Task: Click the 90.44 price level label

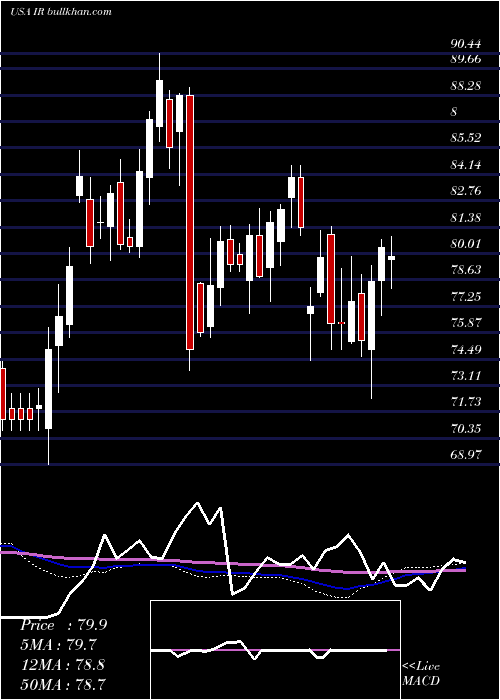Action: (466, 44)
